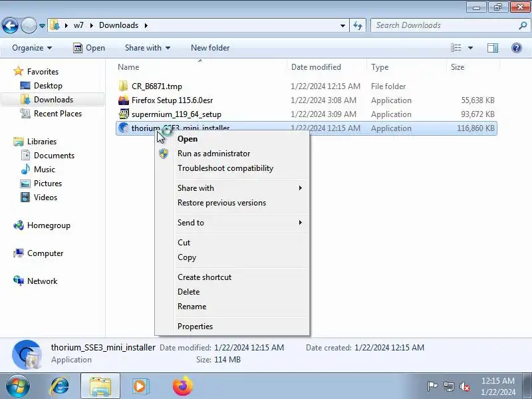Click the Firefox Setup file icon

click(124, 100)
